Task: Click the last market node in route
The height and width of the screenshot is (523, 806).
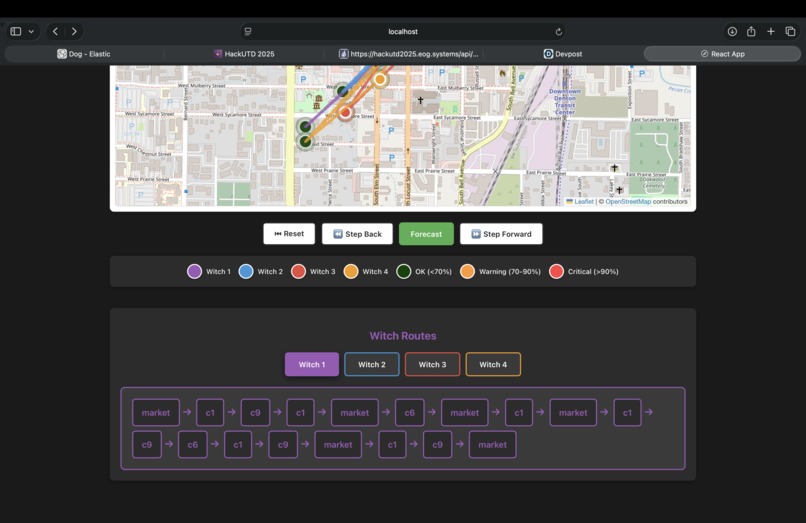Action: (492, 444)
